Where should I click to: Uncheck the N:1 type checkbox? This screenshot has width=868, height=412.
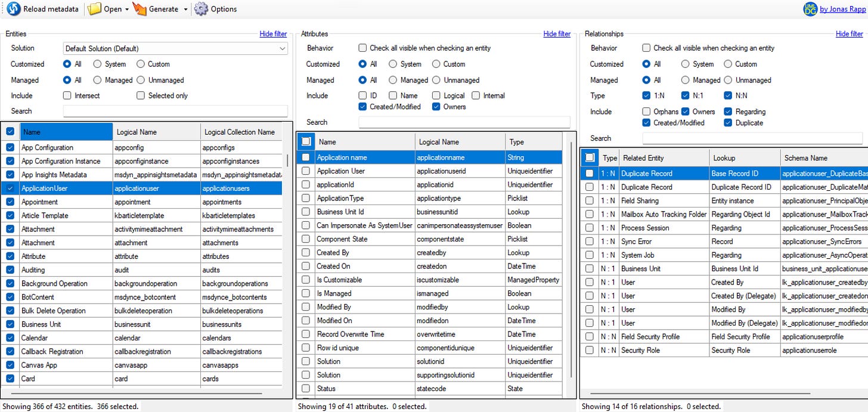tap(686, 95)
